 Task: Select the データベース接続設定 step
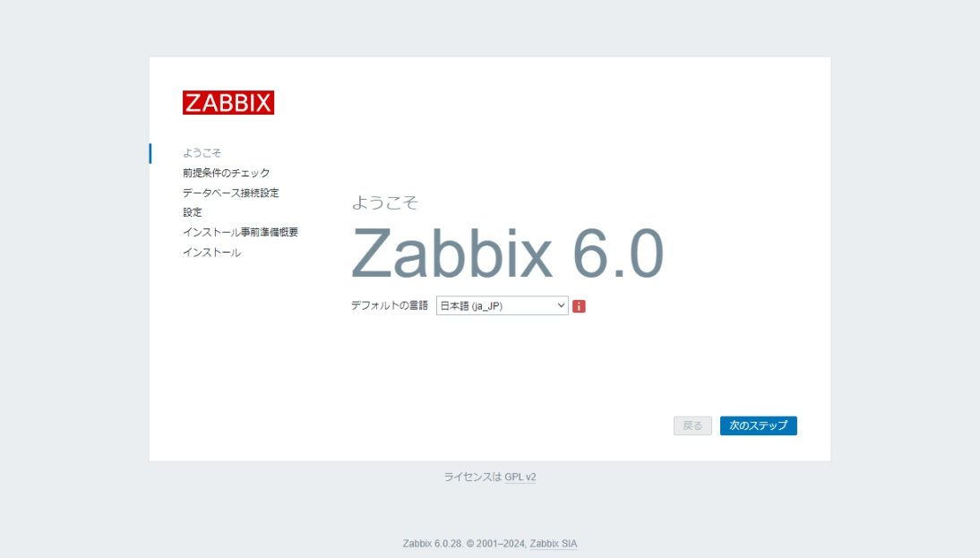coord(230,193)
